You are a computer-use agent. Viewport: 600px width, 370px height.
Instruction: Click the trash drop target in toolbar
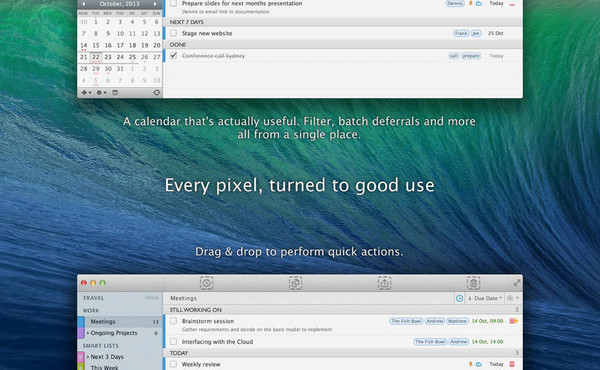point(473,283)
